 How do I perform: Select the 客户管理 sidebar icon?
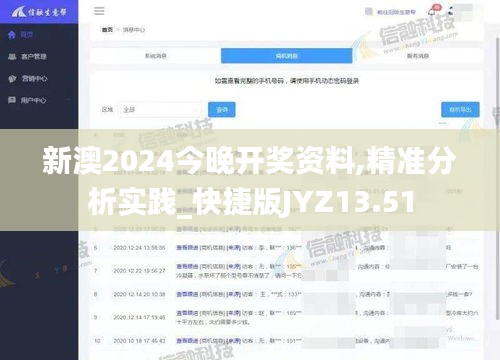12,56
